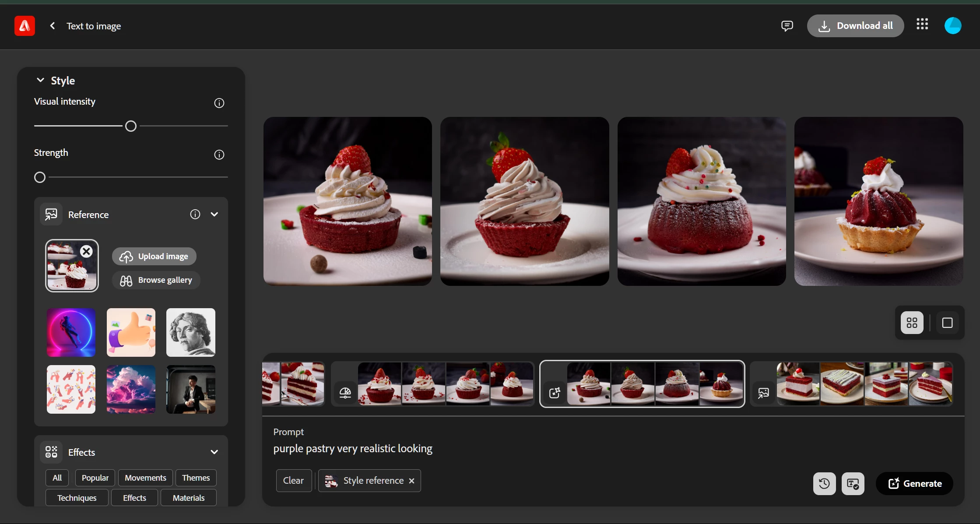Collapse the Style section
This screenshot has height=524, width=980.
40,80
